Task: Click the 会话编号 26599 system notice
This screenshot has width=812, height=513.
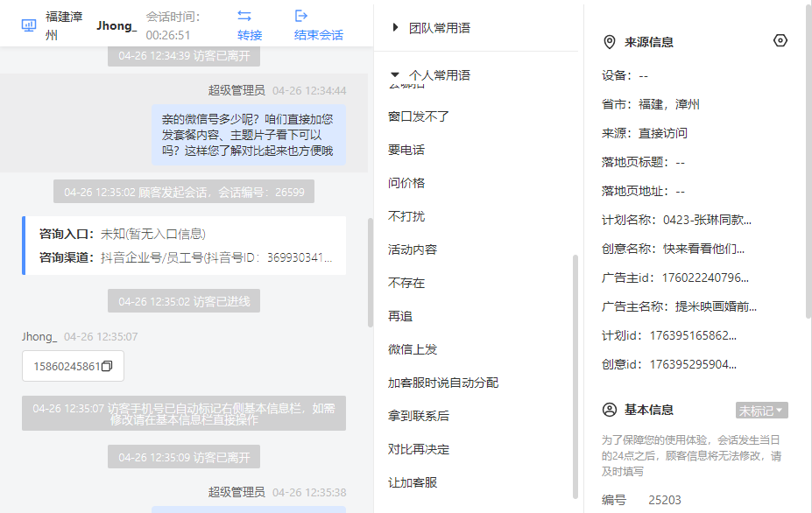Action: 184,192
